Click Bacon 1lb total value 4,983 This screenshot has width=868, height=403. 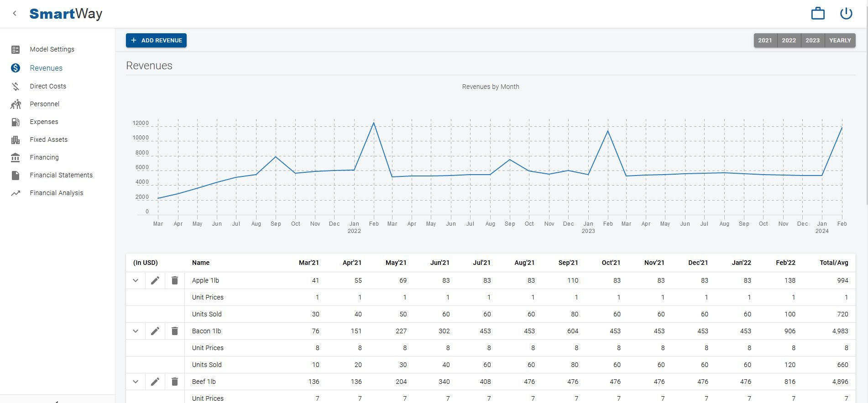coord(840,331)
